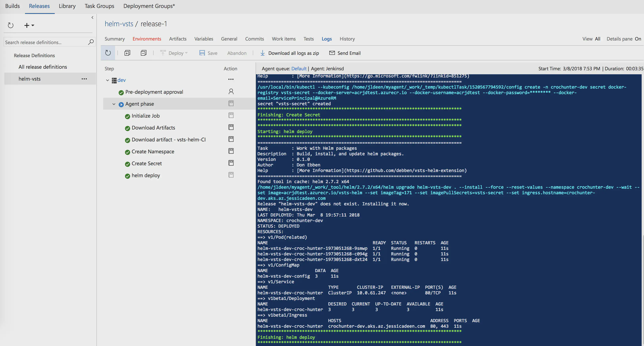Select the helm deploy step
Image resolution: width=644 pixels, height=346 pixels.
pyautogui.click(x=146, y=175)
